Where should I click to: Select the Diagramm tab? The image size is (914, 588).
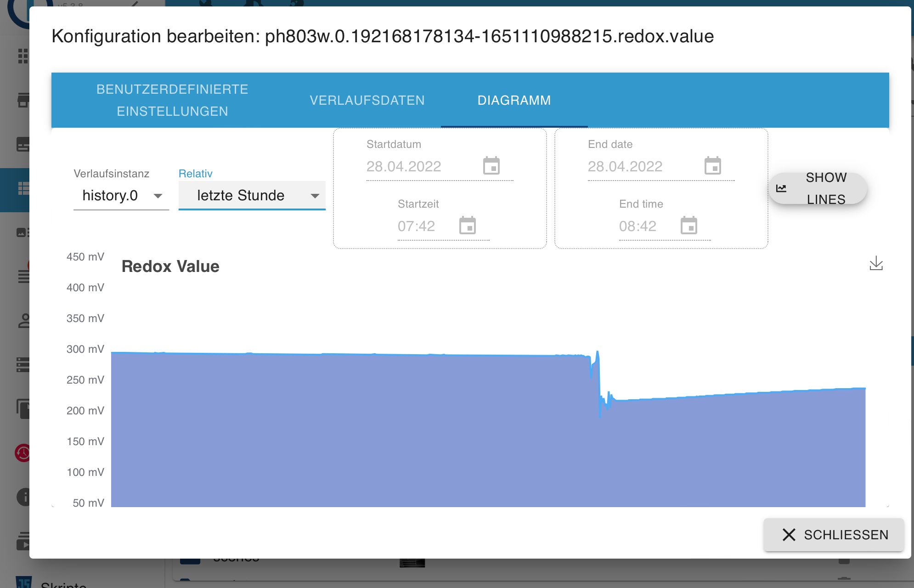click(x=513, y=100)
